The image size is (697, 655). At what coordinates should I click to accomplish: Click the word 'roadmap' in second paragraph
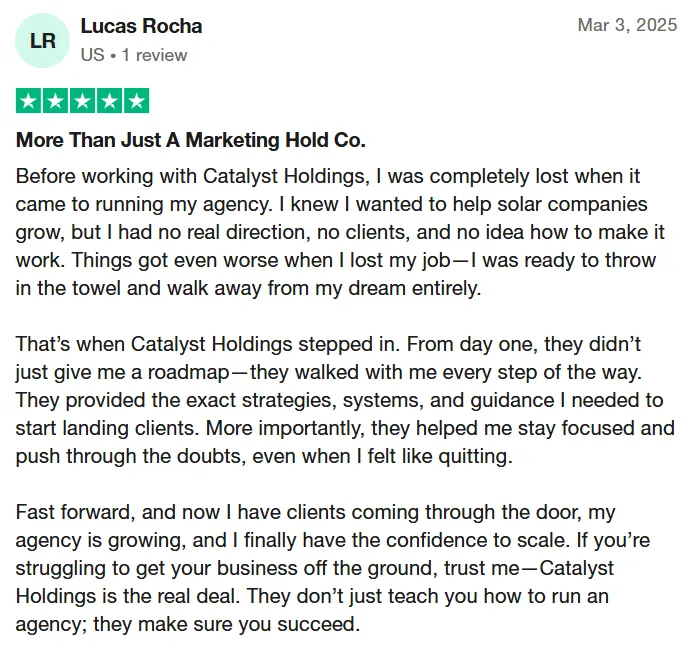click(188, 372)
